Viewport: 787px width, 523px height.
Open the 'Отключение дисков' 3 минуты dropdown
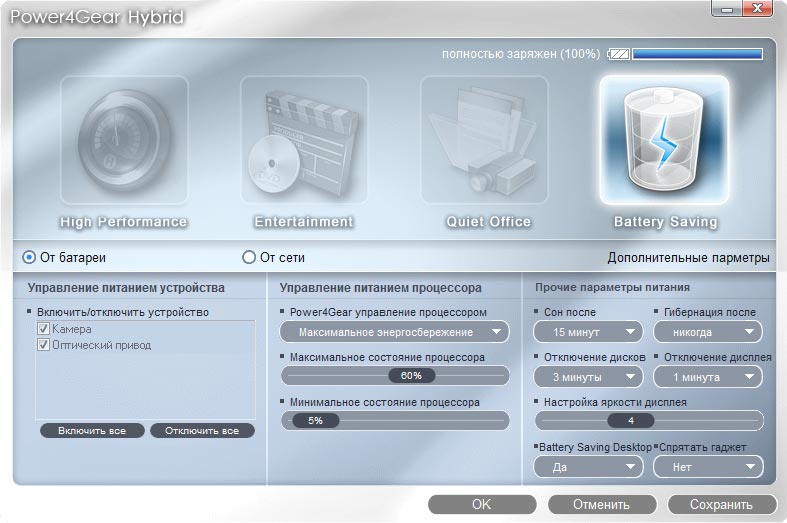(x=588, y=377)
